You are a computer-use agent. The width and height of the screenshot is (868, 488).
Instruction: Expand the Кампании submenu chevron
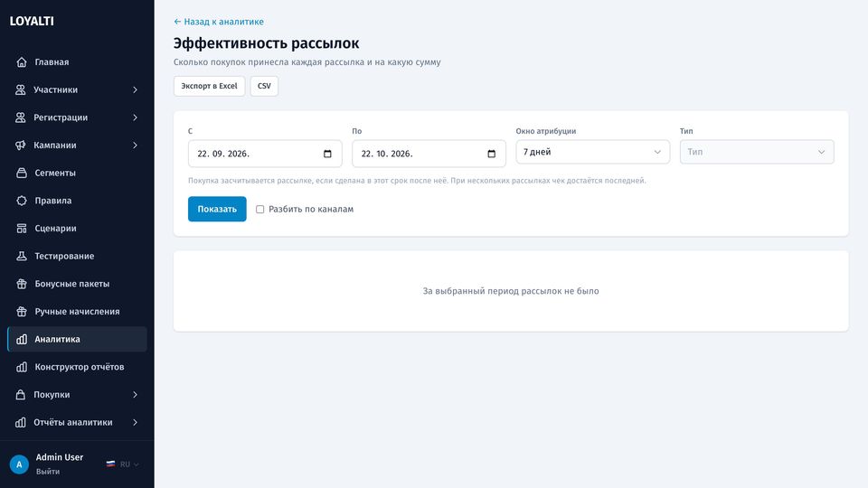point(135,145)
